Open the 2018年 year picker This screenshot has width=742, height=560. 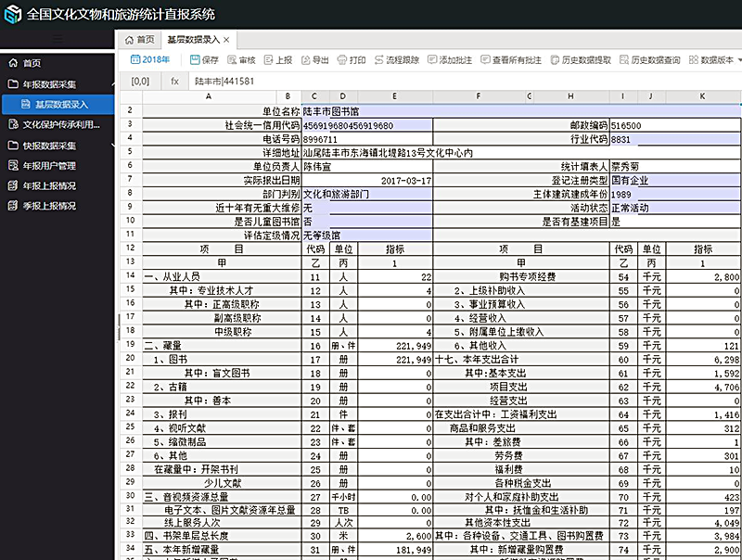click(149, 59)
